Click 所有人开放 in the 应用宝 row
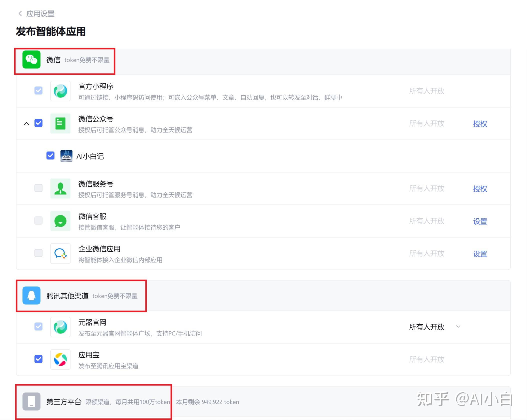 427,359
